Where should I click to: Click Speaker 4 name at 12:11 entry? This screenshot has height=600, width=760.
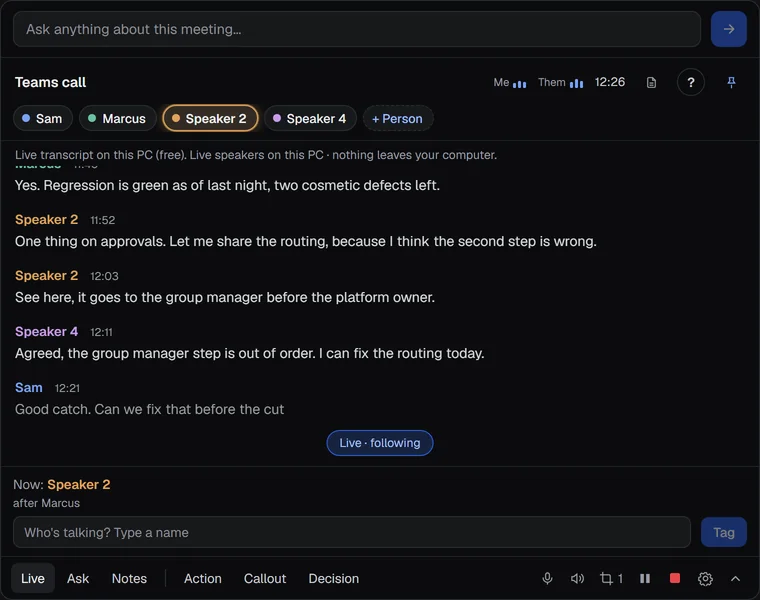point(47,332)
